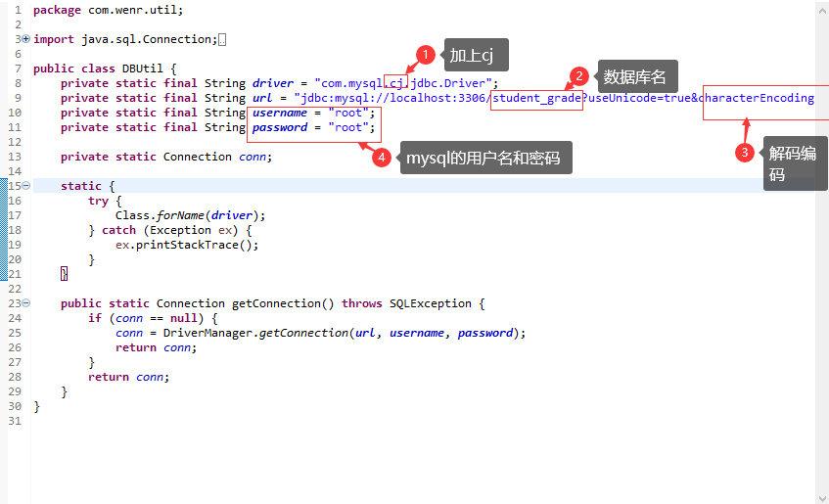Click the "static {" line
829x504 pixels.
(x=88, y=186)
